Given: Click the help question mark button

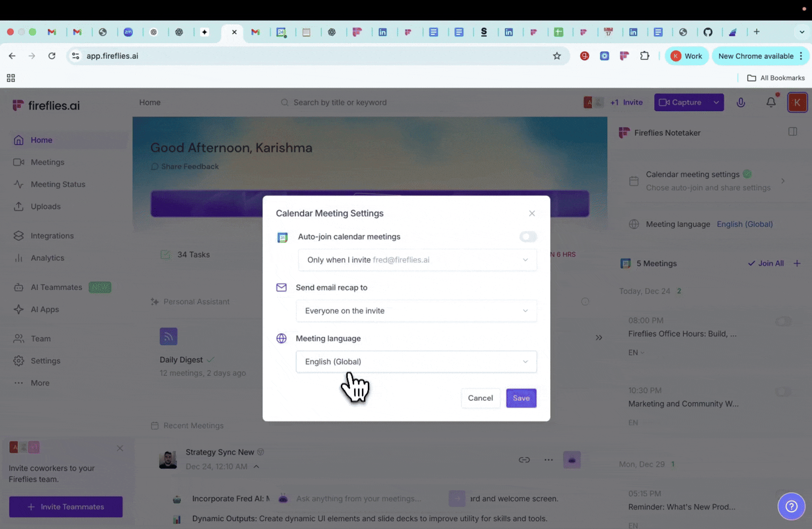Looking at the screenshot, I should point(791,506).
